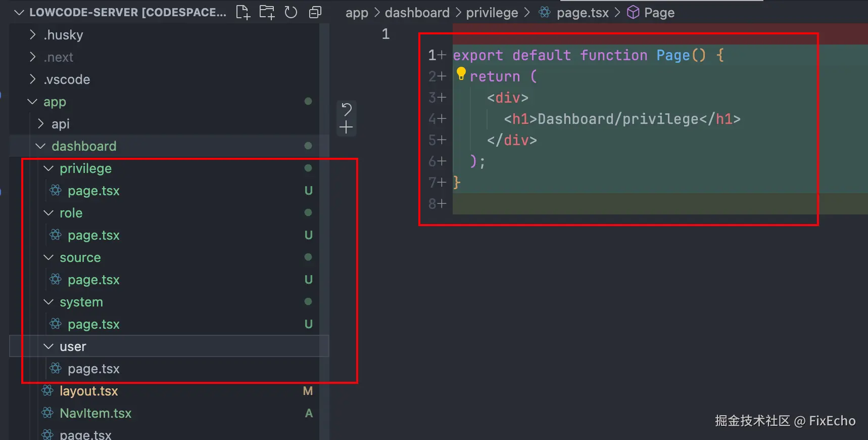The image size is (868, 440).
Task: Click the 'Page' function name in code
Action: tap(673, 55)
